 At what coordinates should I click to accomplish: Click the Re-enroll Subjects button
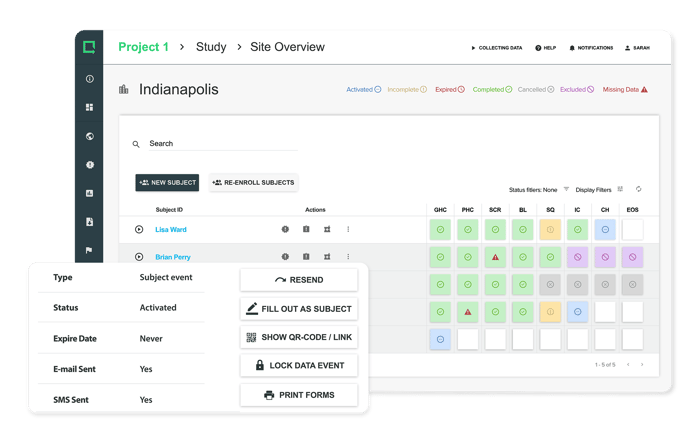click(x=254, y=183)
